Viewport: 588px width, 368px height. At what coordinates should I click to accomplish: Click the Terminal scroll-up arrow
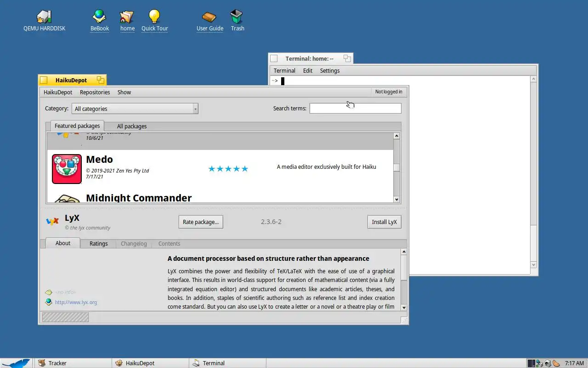(533, 79)
